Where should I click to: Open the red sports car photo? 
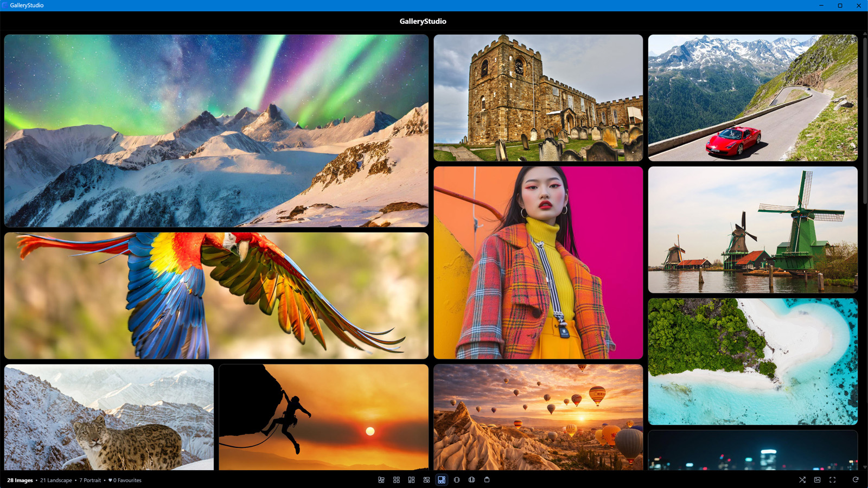point(753,98)
